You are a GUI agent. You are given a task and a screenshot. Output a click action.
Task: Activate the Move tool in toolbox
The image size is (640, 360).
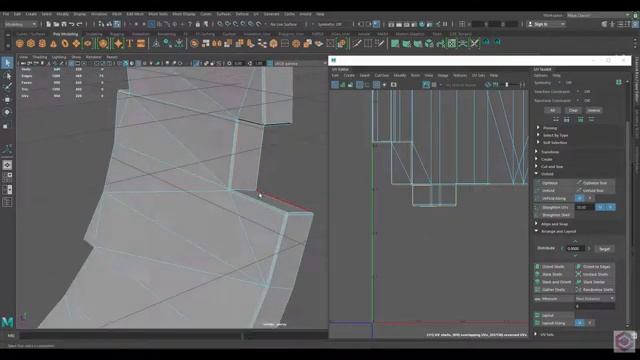pyautogui.click(x=7, y=99)
